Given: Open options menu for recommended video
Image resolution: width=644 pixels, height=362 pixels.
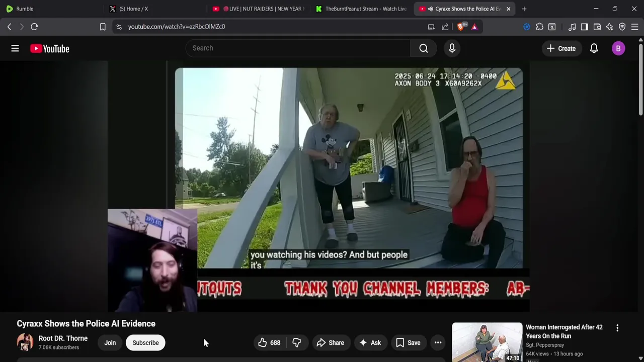Looking at the screenshot, I should [x=617, y=328].
